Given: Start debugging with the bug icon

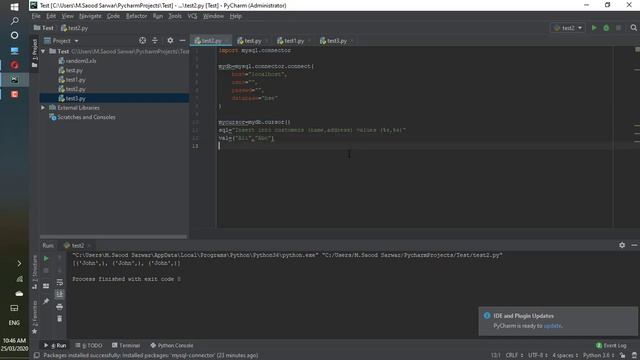Looking at the screenshot, I should [606, 28].
